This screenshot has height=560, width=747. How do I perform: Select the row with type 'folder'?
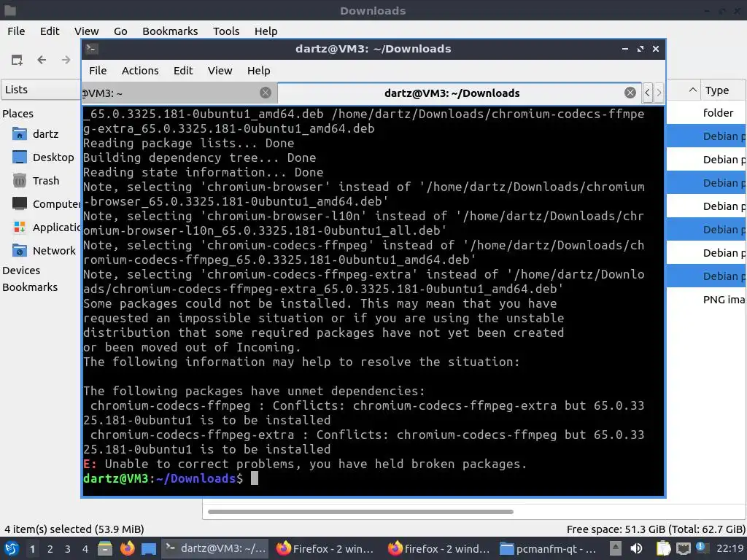click(x=706, y=112)
